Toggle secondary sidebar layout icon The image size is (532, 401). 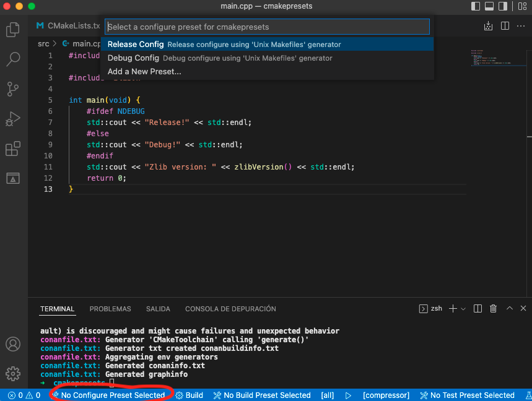tap(503, 6)
